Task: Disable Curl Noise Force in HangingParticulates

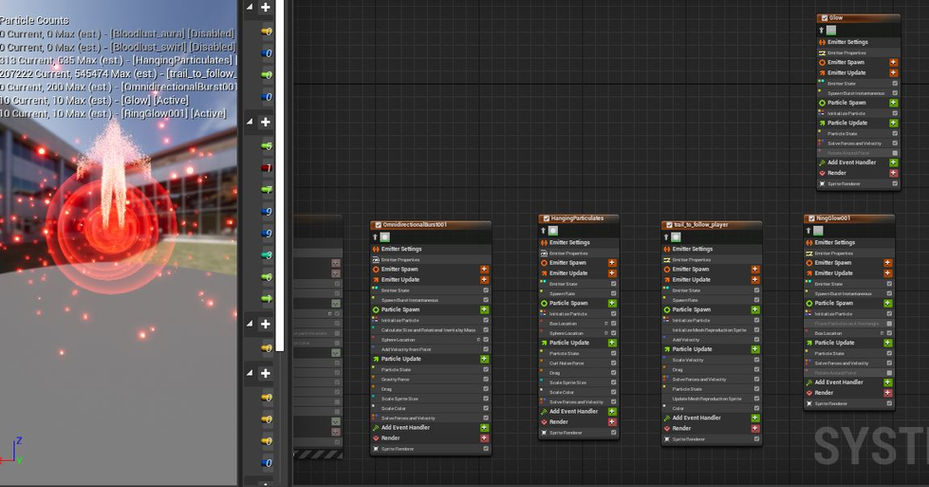Action: [x=614, y=363]
